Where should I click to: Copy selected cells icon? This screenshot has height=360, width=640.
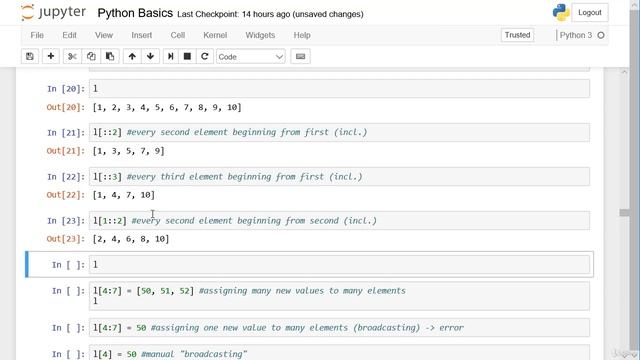coord(91,56)
